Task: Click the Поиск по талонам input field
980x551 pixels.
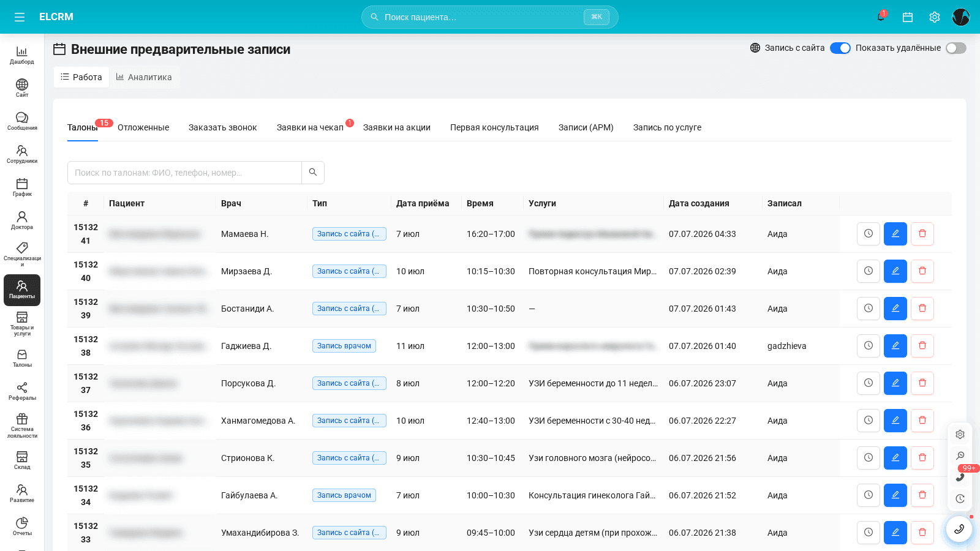Action: coord(184,173)
